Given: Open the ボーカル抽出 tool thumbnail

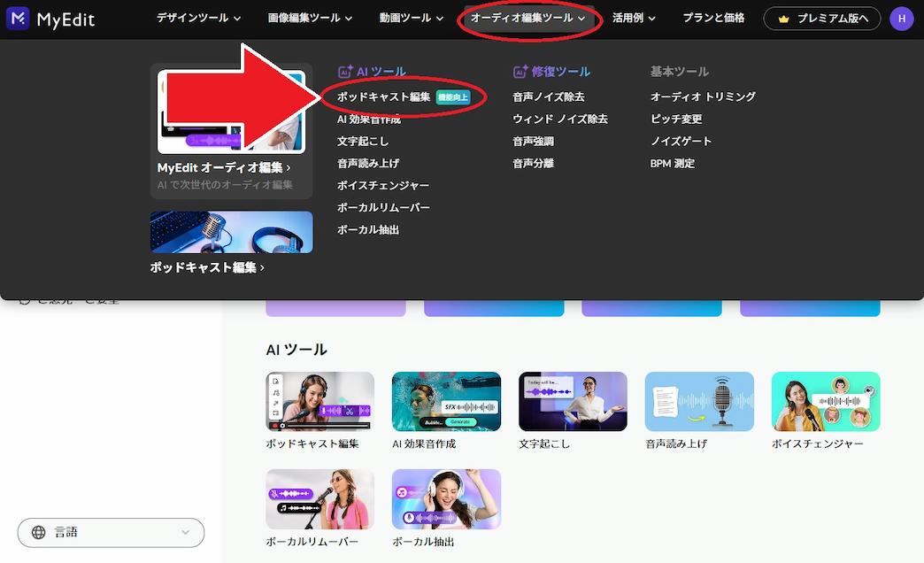Looking at the screenshot, I should click(446, 499).
